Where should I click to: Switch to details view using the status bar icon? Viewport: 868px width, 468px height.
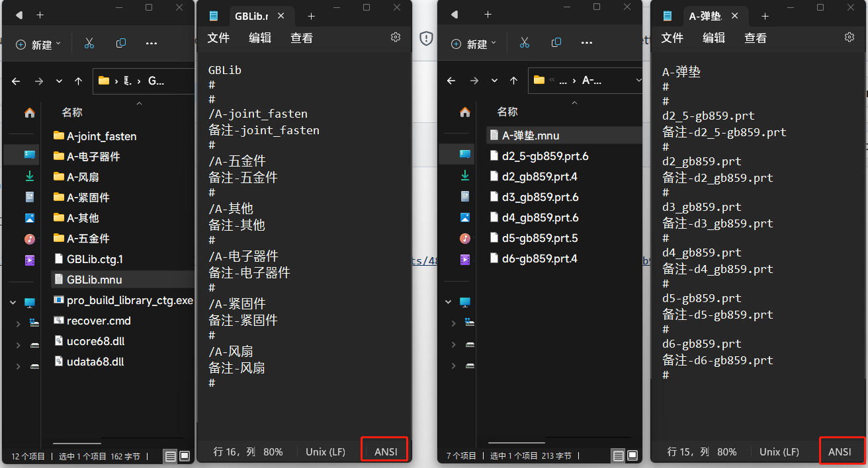[x=169, y=455]
